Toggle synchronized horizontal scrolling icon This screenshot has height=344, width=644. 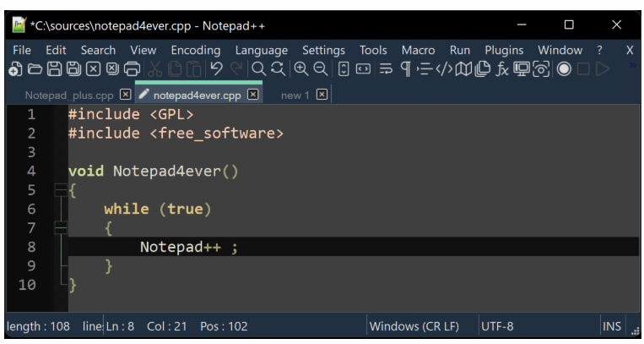pos(363,68)
